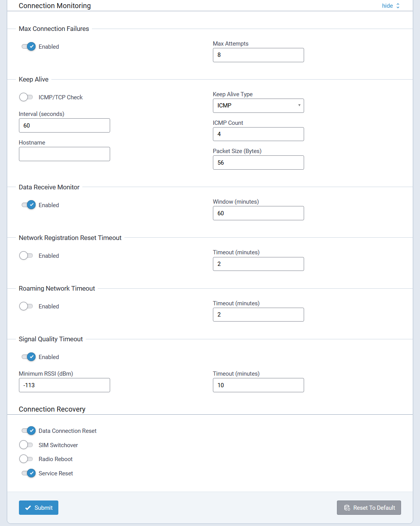Enable the ICMP/TCP Check toggle

point(26,97)
